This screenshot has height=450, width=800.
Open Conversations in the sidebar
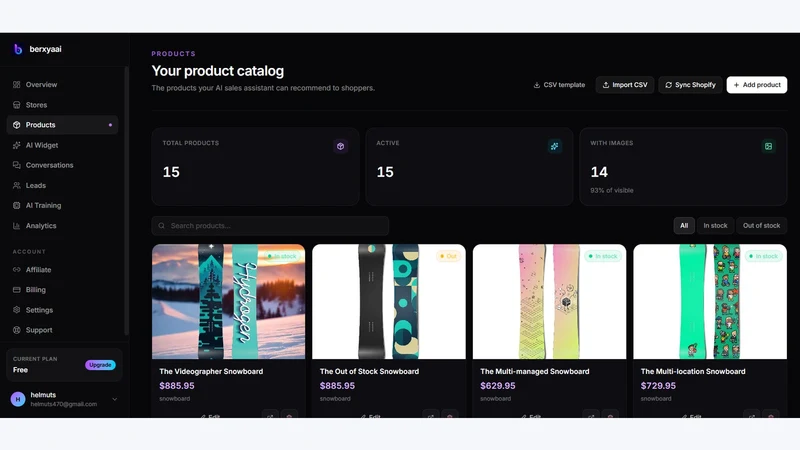(x=62, y=165)
